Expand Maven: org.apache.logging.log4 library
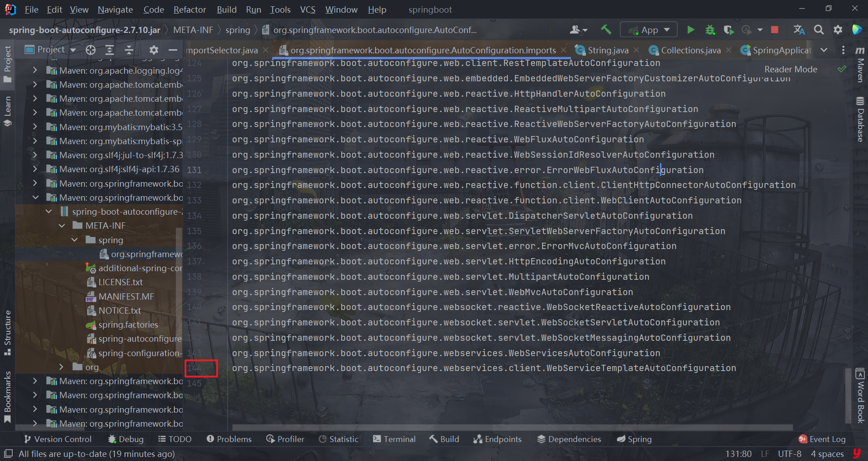Image resolution: width=868 pixels, height=461 pixels. [35, 71]
